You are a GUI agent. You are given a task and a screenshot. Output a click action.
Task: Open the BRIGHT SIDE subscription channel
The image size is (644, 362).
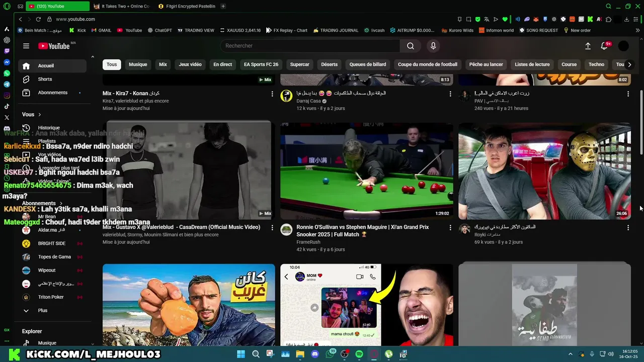tap(52, 243)
